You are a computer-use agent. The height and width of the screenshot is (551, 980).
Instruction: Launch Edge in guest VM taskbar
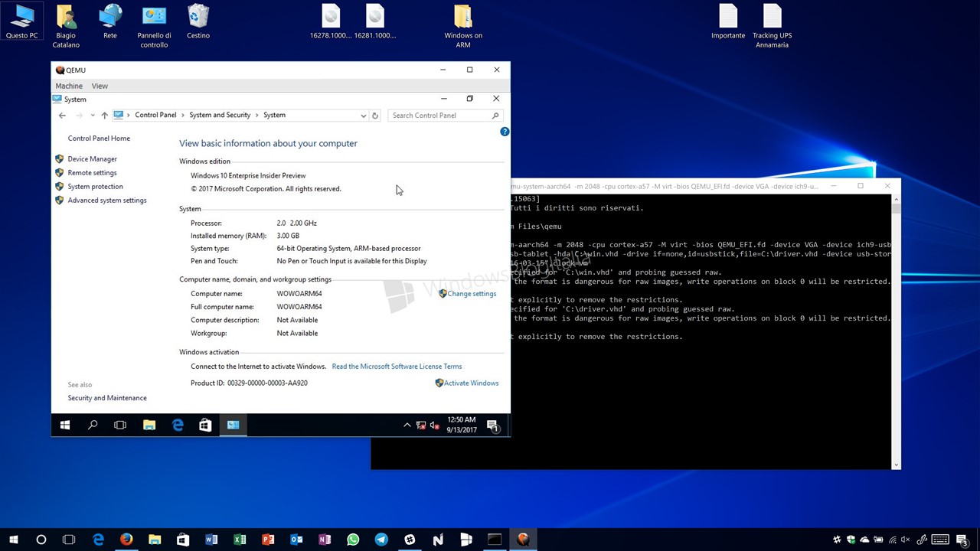178,425
